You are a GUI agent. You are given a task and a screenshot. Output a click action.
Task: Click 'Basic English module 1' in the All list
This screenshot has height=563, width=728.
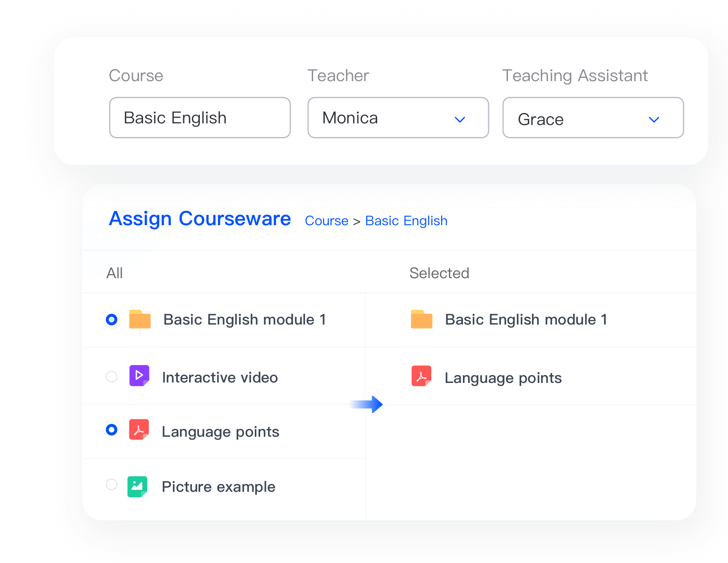[x=245, y=320]
